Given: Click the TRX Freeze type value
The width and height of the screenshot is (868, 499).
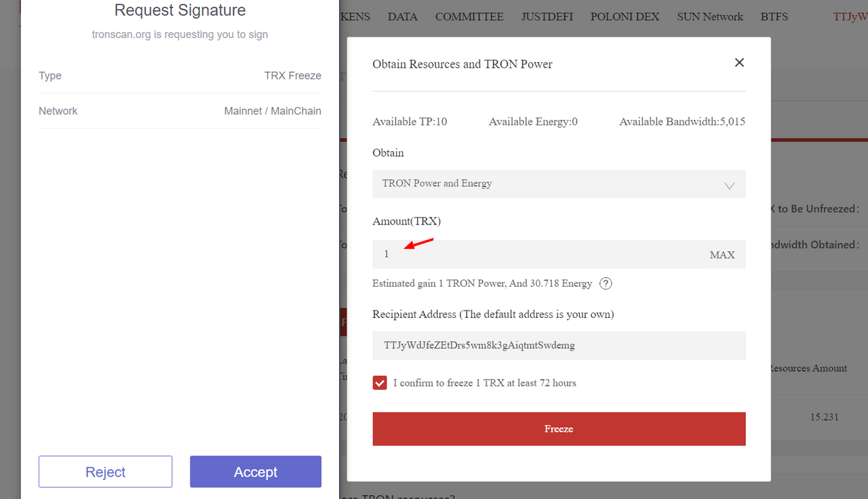Looking at the screenshot, I should pyautogui.click(x=293, y=76).
